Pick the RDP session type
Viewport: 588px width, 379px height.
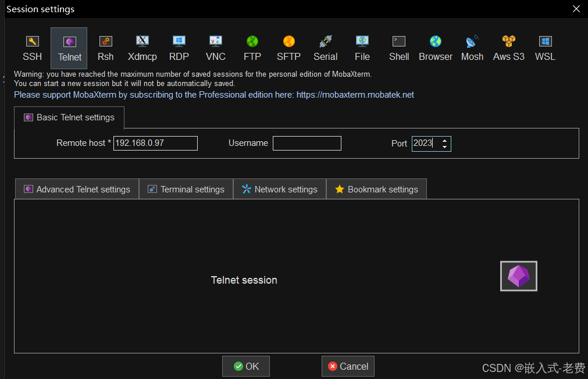click(179, 48)
